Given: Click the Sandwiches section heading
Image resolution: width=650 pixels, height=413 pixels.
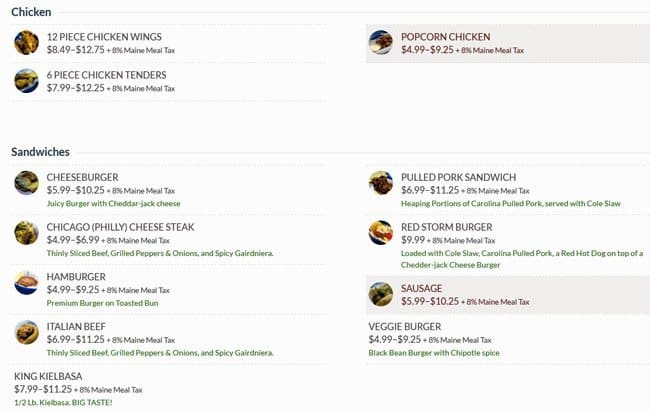Looking at the screenshot, I should point(40,151).
